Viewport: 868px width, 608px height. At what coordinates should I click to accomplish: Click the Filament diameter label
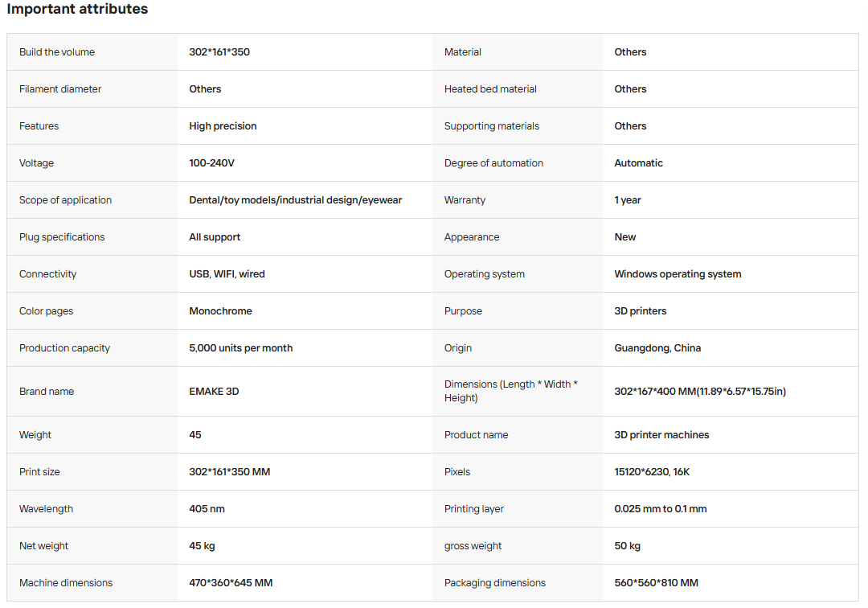click(60, 89)
